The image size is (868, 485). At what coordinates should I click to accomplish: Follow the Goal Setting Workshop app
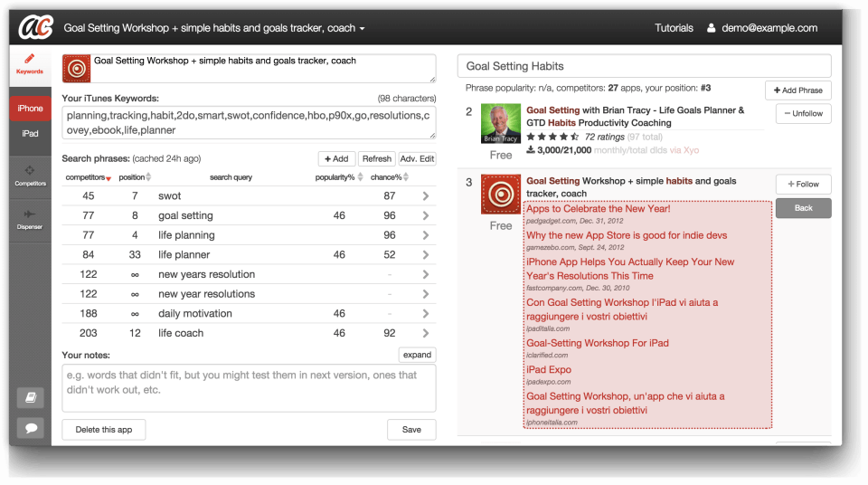(803, 184)
